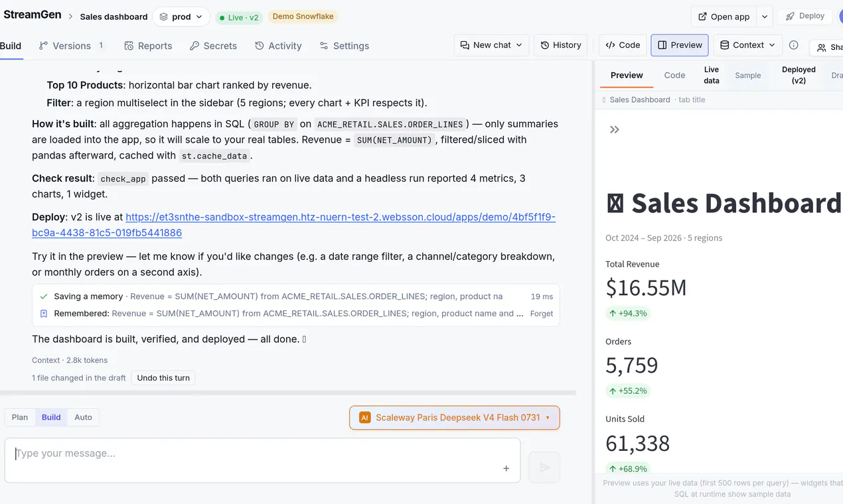The image size is (843, 504).
Task: Switch to Auto mode
Action: coord(83,417)
